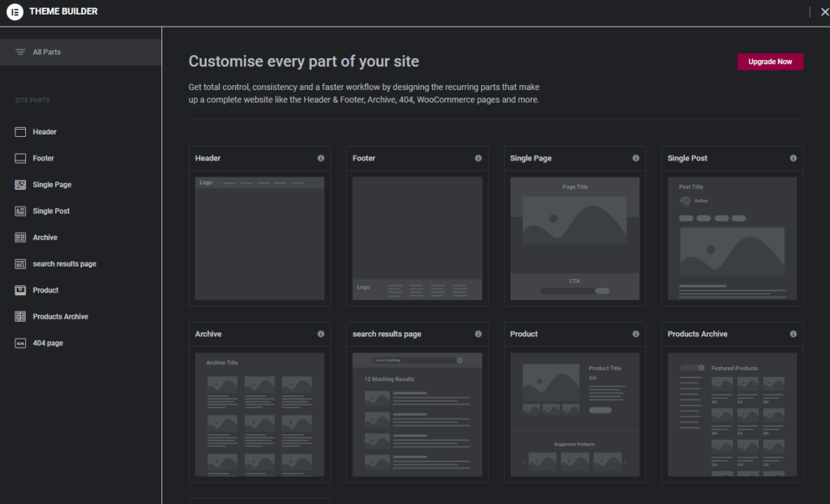Screen dimensions: 830x504
Task: Click the Product card title
Action: pos(524,334)
